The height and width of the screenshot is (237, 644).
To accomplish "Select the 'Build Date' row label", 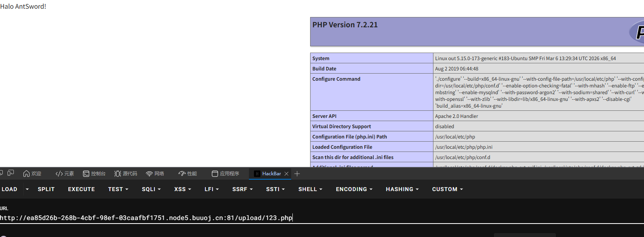I will click(324, 68).
